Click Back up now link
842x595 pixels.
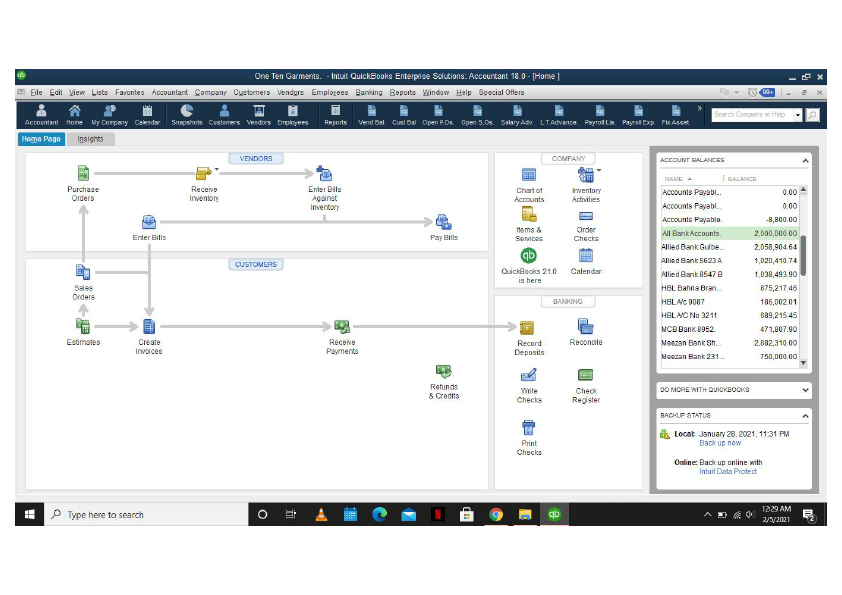(720, 443)
